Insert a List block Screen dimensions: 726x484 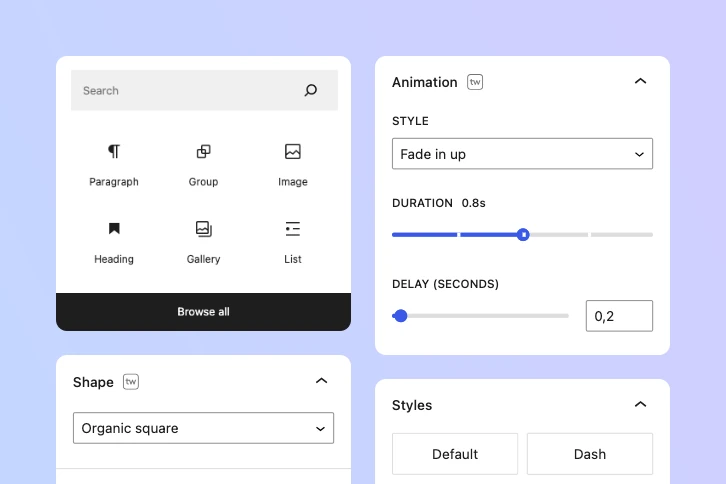[x=293, y=243]
